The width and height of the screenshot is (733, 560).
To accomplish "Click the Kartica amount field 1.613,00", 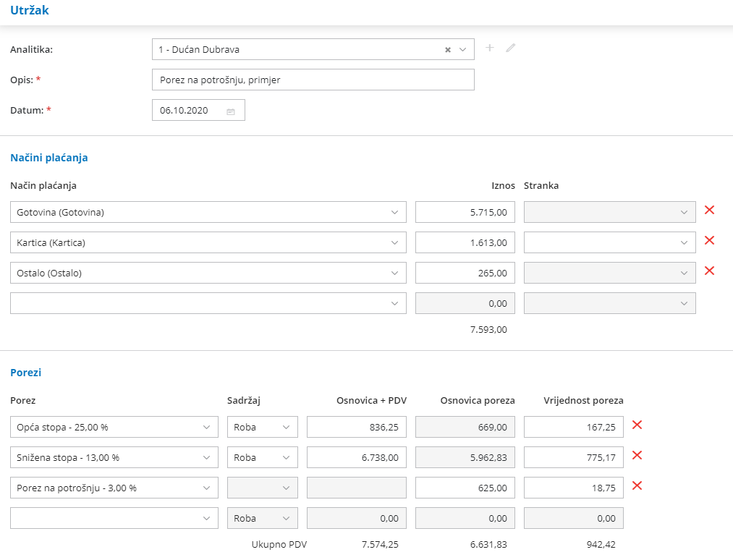I will tap(465, 242).
